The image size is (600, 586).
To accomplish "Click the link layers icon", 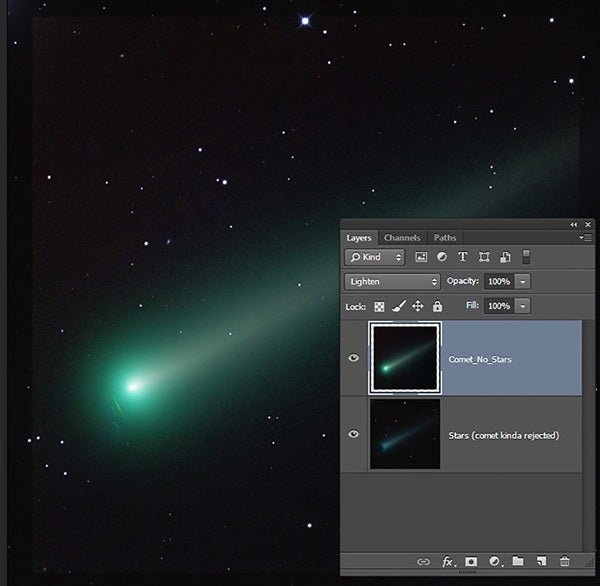I will (423, 562).
